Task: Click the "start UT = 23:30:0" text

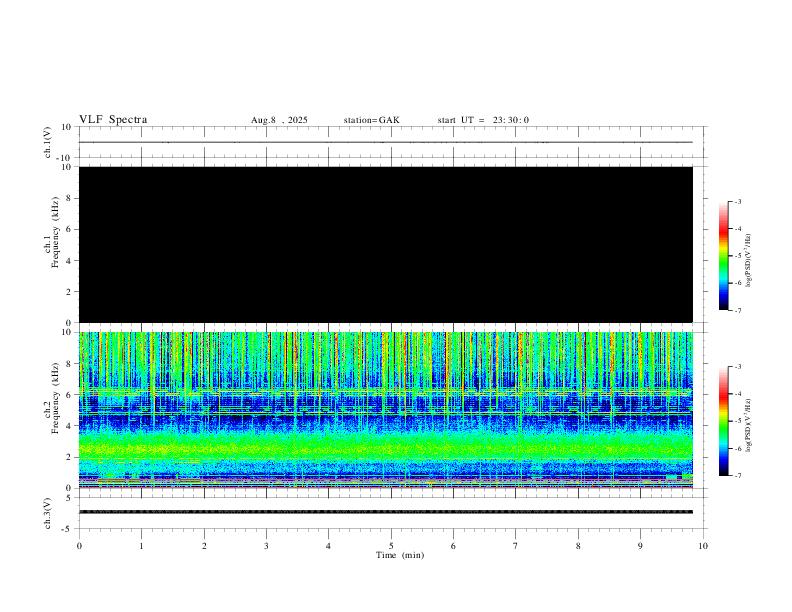Action: tap(483, 120)
